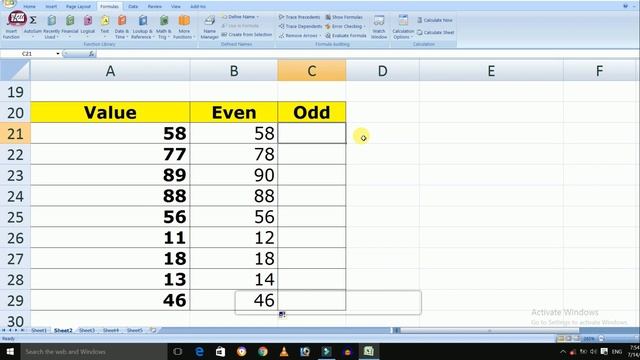The height and width of the screenshot is (360, 640).
Task: Click the Office button logo
Action: [9, 4]
